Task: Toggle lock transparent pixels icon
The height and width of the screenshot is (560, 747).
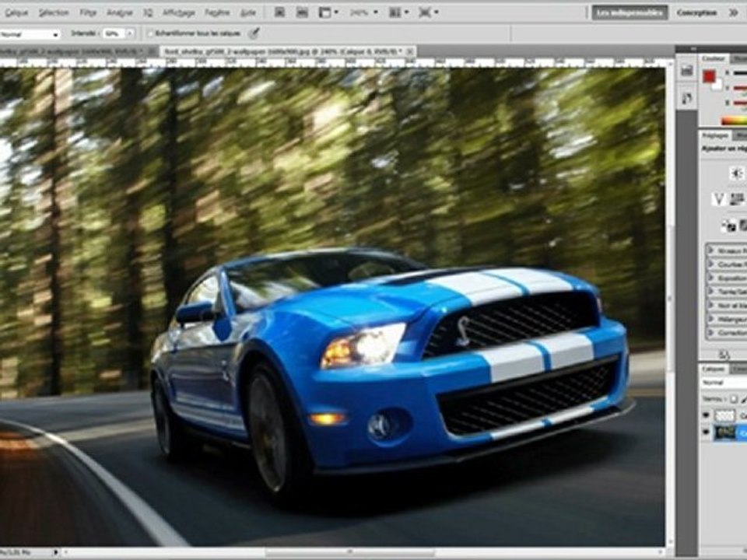Action: coord(734,399)
